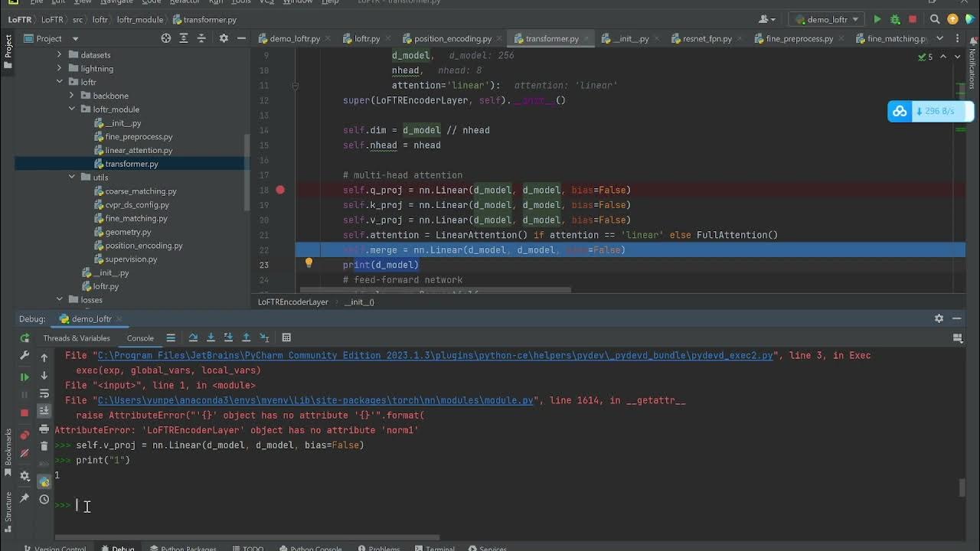
Task: Click Collapse All in Project panel
Action: tap(202, 38)
